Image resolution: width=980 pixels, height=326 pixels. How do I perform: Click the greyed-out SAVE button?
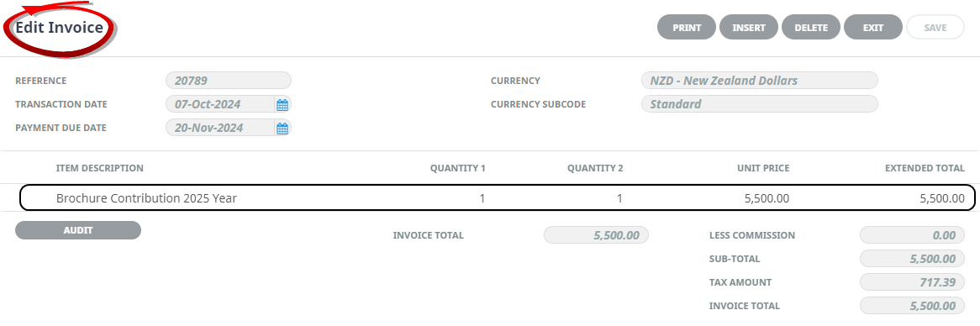tap(935, 28)
